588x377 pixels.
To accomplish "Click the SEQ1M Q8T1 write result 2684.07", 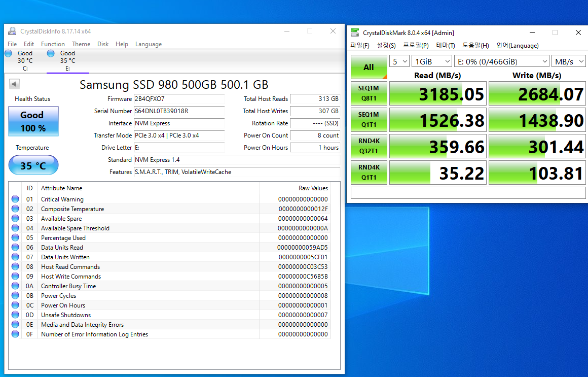I will pos(537,93).
